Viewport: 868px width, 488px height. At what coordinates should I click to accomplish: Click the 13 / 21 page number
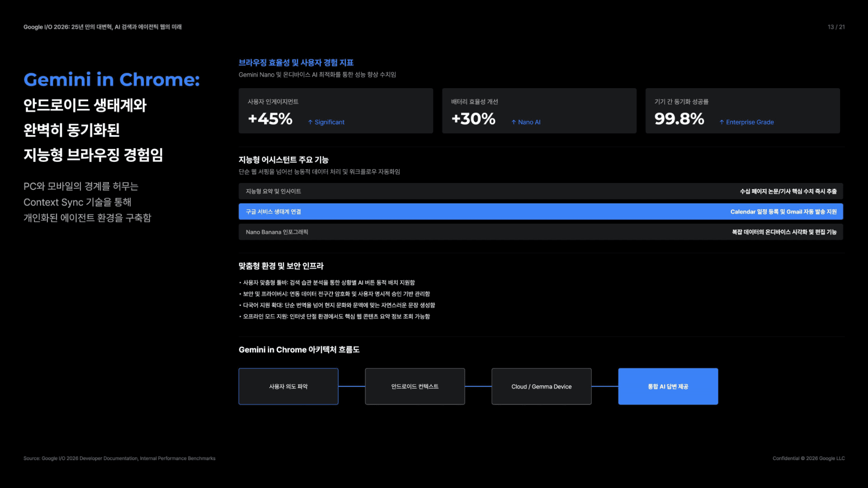click(x=836, y=27)
